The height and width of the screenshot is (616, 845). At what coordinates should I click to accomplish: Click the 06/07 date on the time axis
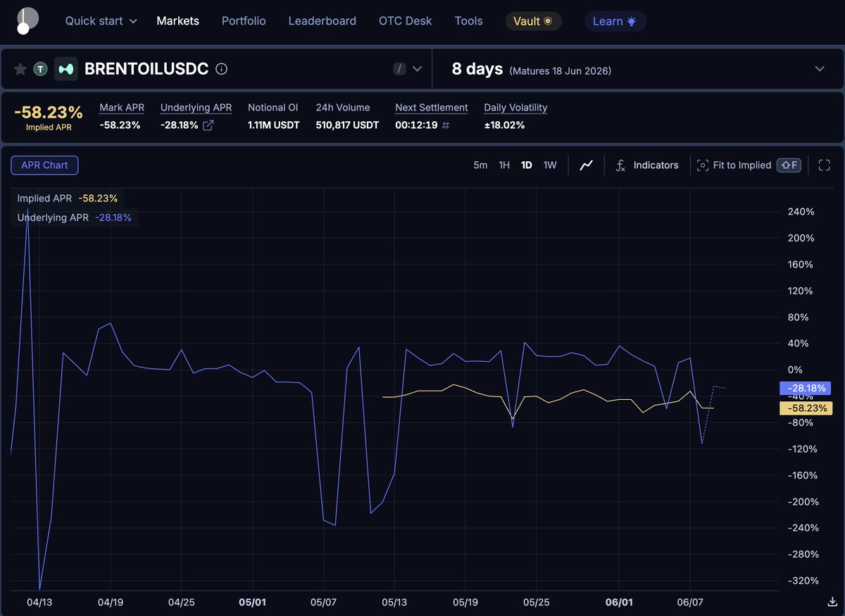click(689, 602)
